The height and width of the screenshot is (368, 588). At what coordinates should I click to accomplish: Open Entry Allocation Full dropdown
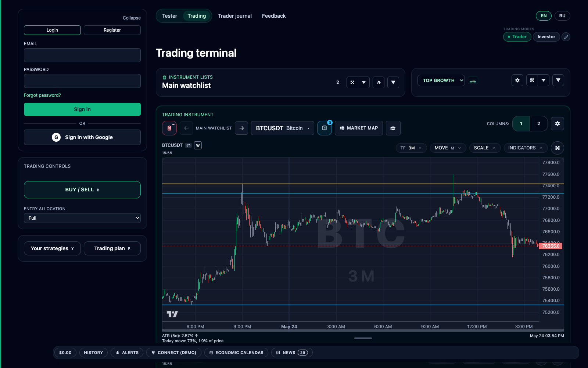82,218
